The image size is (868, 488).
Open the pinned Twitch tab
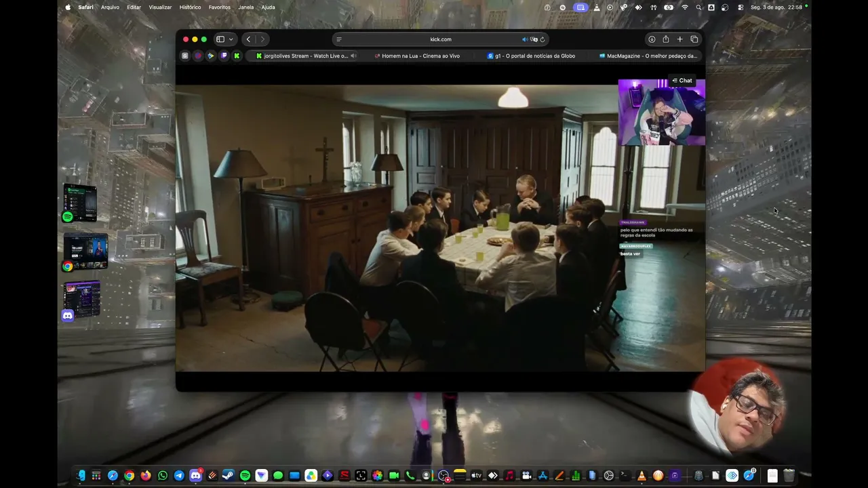click(x=224, y=56)
